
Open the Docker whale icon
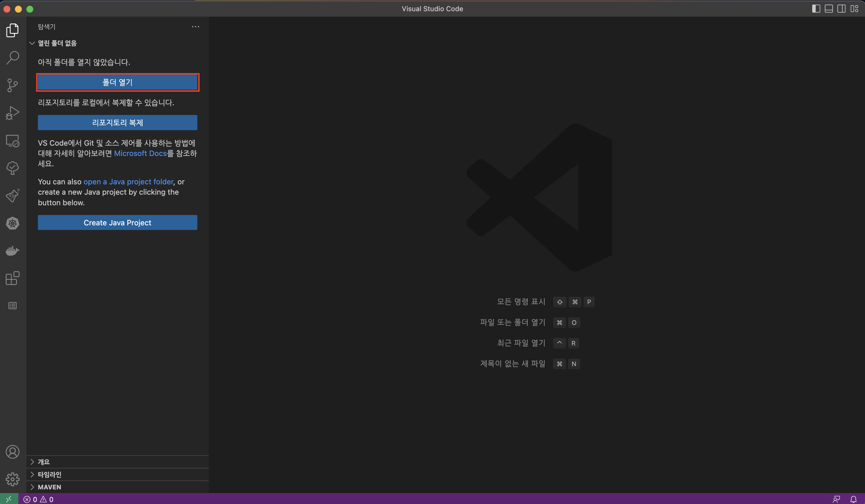pos(13,251)
